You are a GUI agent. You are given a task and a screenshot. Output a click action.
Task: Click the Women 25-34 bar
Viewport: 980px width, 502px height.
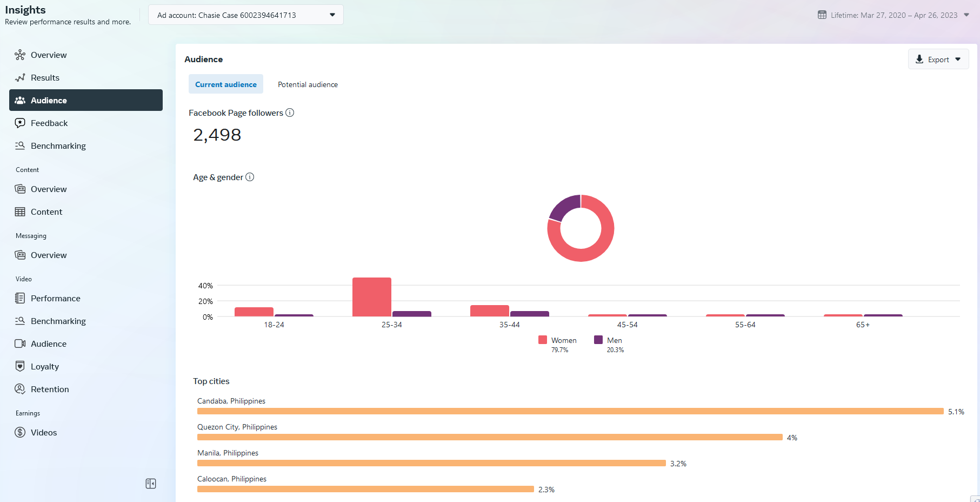[372, 297]
